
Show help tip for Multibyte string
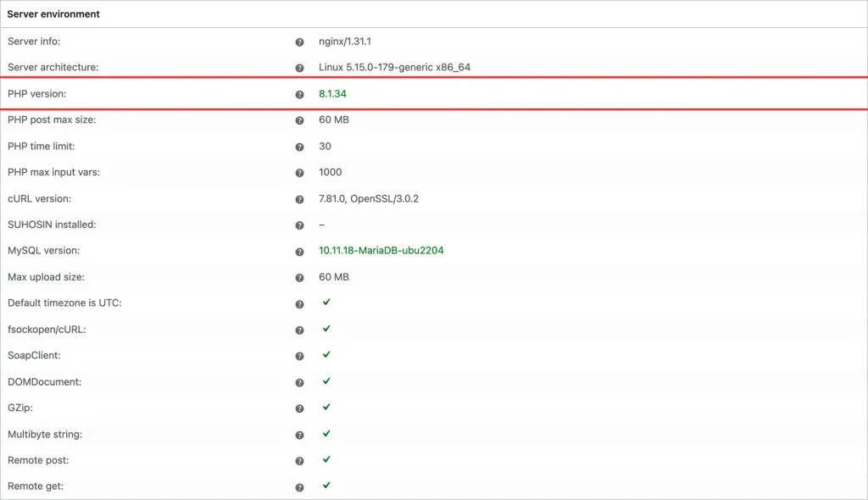tap(299, 436)
